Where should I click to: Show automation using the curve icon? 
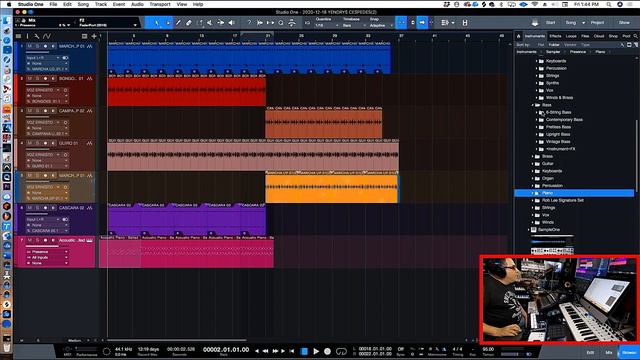[x=47, y=36]
